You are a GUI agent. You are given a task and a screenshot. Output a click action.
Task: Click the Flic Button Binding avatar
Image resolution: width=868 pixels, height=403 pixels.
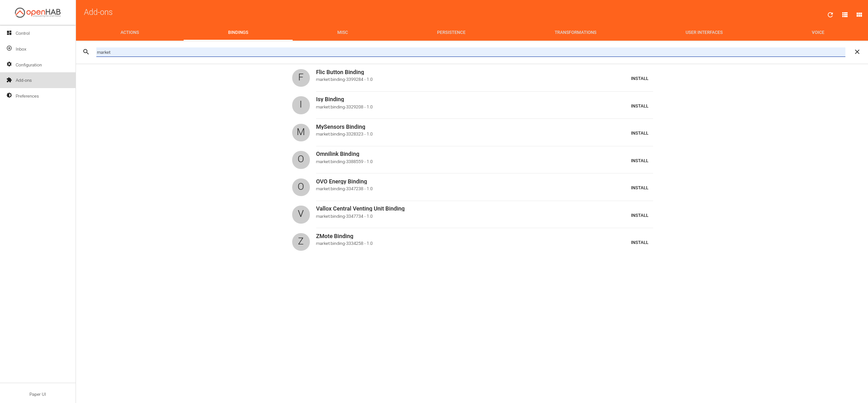click(301, 78)
